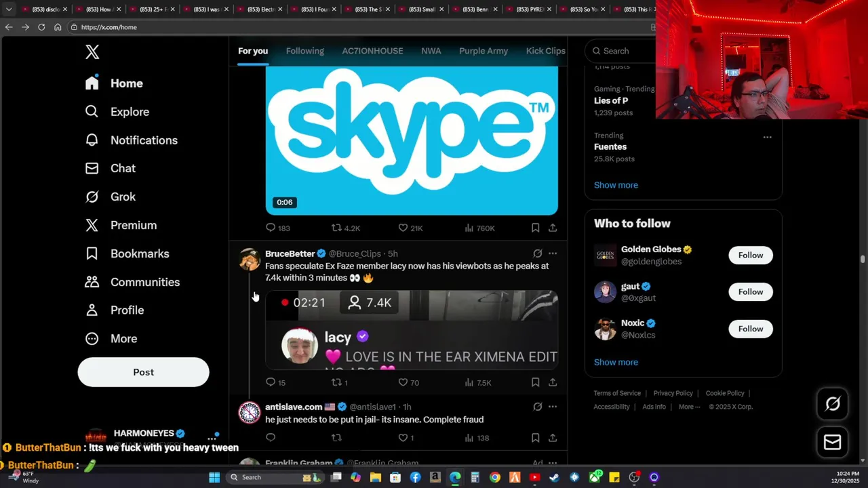Screen dimensions: 868x488
Task: Open Grok icon on antislave.com post
Action: pyautogui.click(x=537, y=407)
